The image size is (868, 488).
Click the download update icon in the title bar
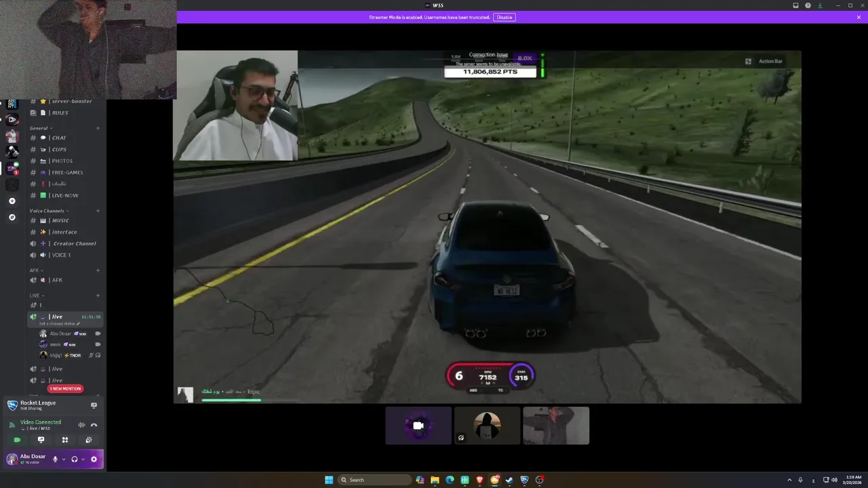point(820,5)
